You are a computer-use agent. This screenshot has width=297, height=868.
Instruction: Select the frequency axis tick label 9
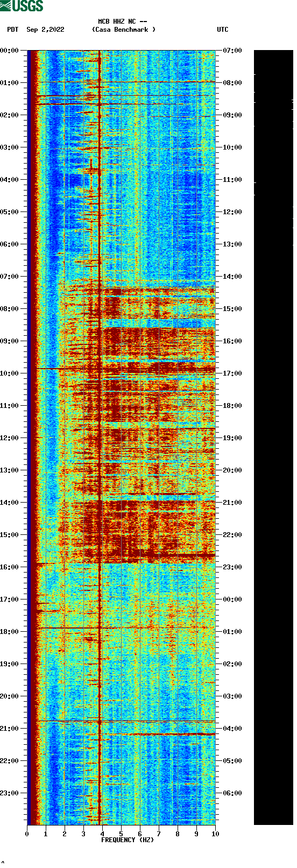(x=196, y=834)
